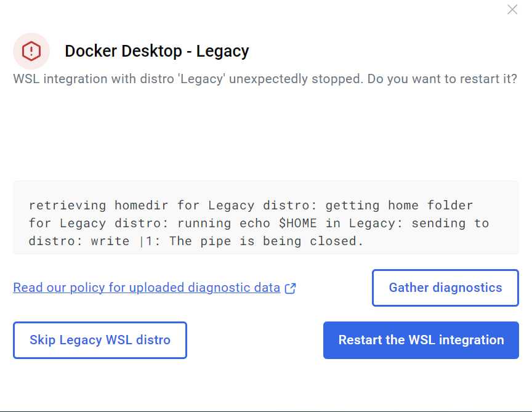Screen dimensions: 532x412
Task: Click the red hexagon error icon
Action: click(31, 50)
